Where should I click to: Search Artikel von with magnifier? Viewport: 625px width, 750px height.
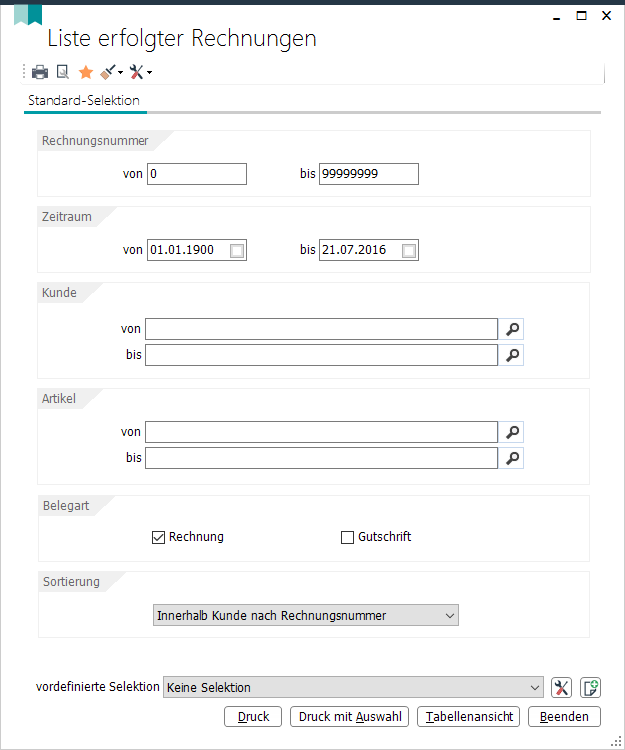click(x=512, y=432)
